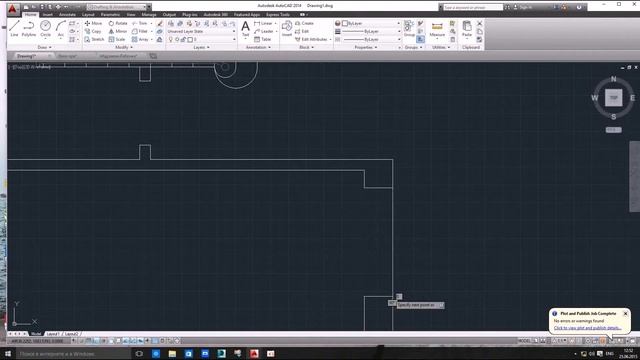Expand the Utilities panel
640x360 pixels.
coord(441,47)
